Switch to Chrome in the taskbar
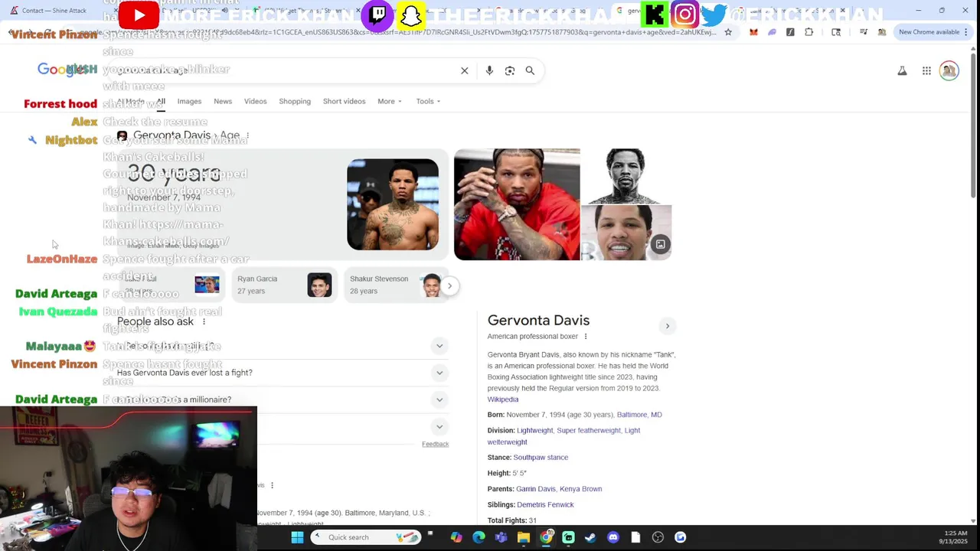Image resolution: width=980 pixels, height=551 pixels. pos(546,537)
